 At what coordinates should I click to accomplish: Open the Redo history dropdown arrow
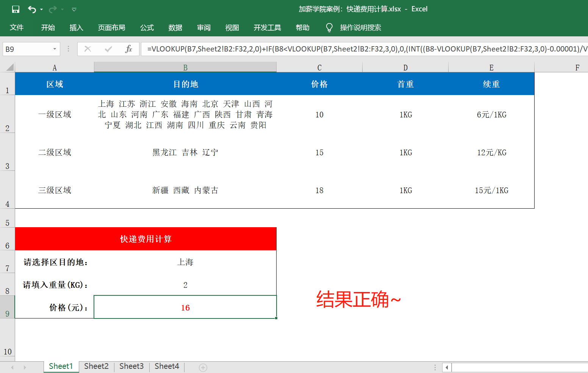[62, 9]
